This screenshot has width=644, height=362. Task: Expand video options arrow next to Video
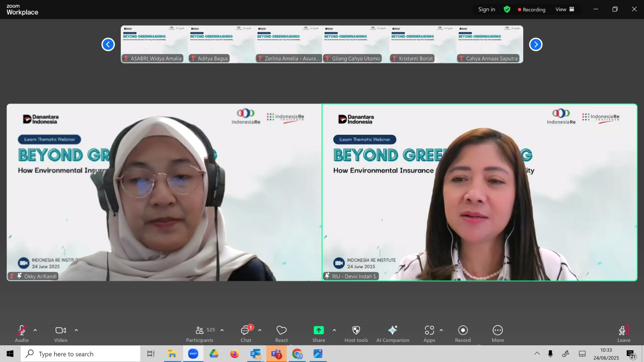coord(76,330)
